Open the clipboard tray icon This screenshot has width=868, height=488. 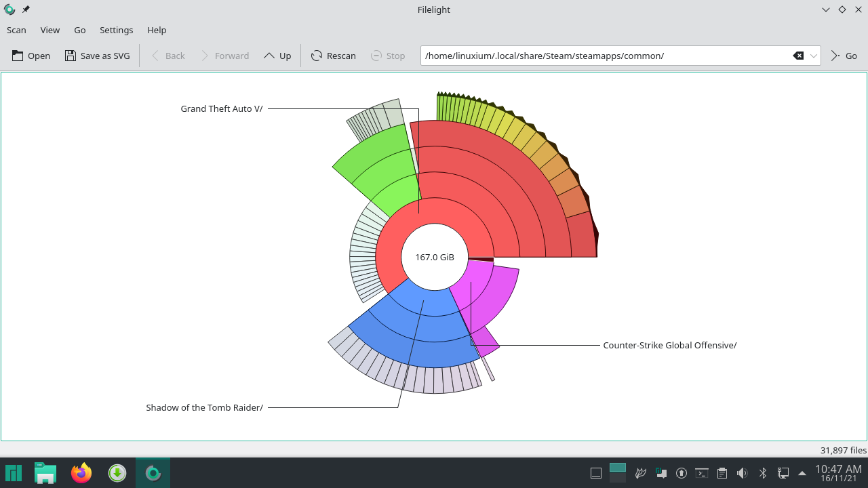(x=722, y=473)
